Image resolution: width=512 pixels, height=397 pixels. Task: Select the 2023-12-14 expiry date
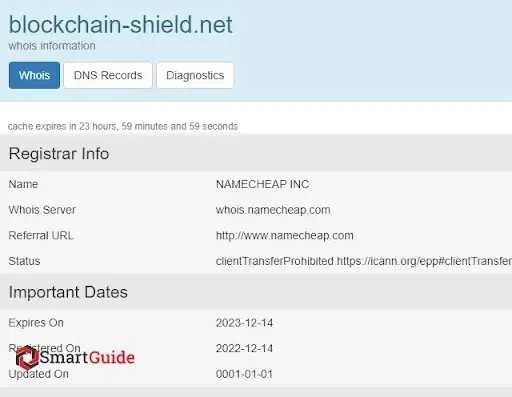click(x=244, y=323)
